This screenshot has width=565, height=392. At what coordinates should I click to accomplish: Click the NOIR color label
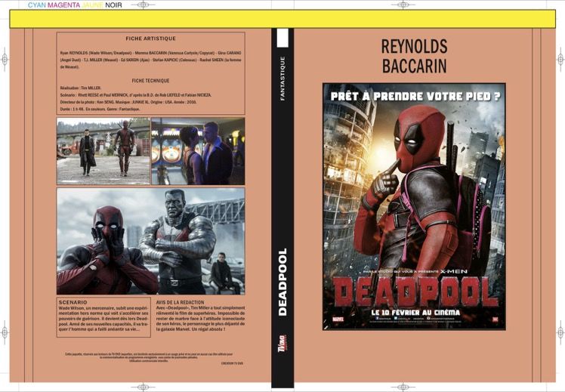pos(113,5)
